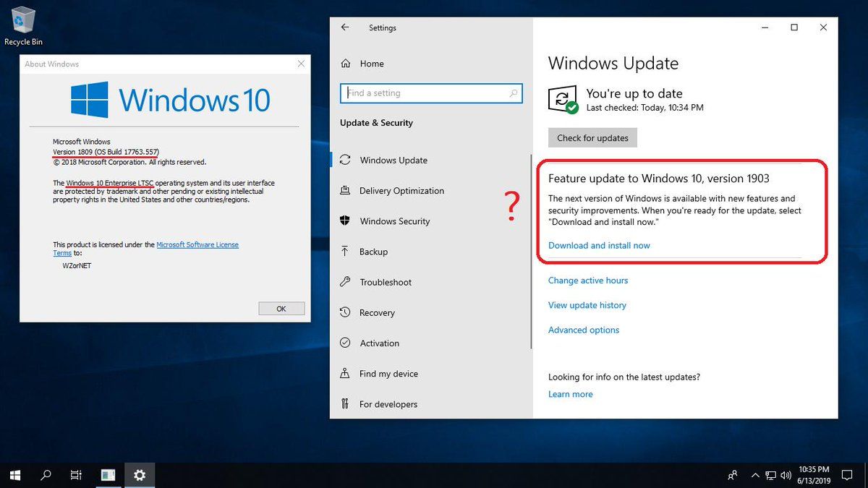Click the Check for updates button
868x488 pixels.
click(592, 138)
